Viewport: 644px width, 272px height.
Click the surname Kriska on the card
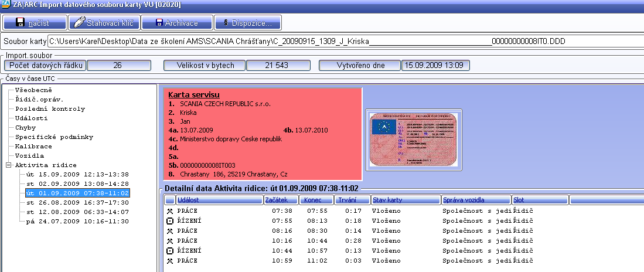pyautogui.click(x=189, y=113)
